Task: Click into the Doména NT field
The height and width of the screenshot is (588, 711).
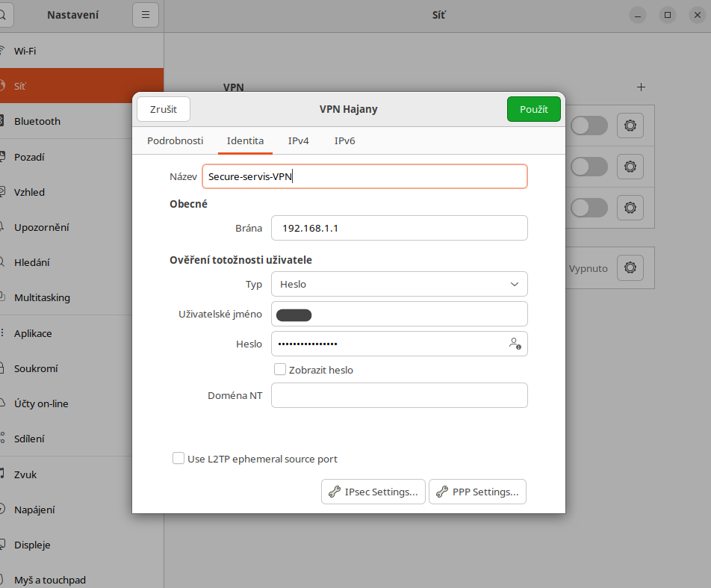Action: (399, 395)
